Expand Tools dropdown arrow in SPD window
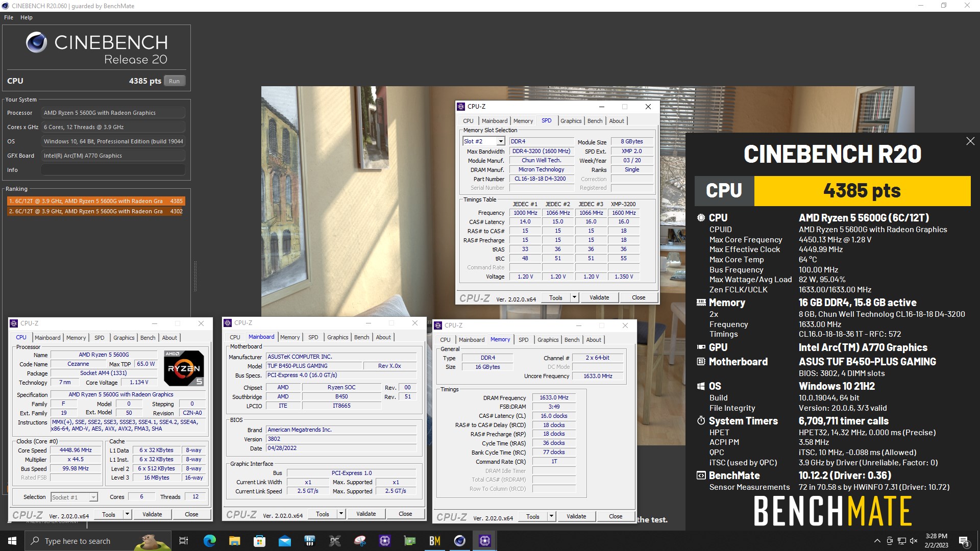The width and height of the screenshot is (980, 551). (574, 297)
